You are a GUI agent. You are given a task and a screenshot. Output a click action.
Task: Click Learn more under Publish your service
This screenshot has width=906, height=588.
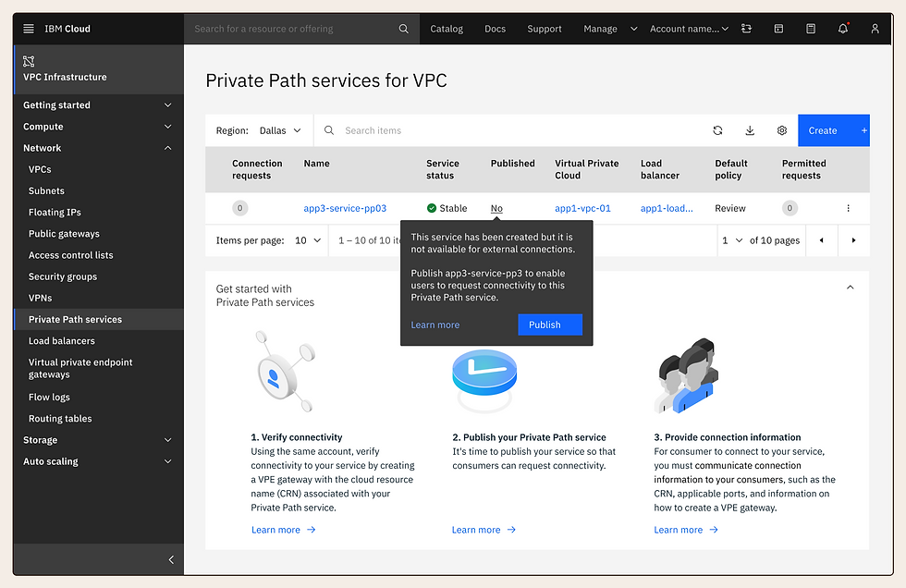[x=484, y=530]
